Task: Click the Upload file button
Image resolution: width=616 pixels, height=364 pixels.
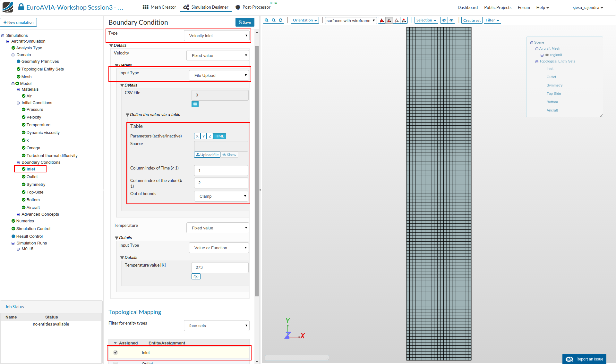Action: (207, 155)
